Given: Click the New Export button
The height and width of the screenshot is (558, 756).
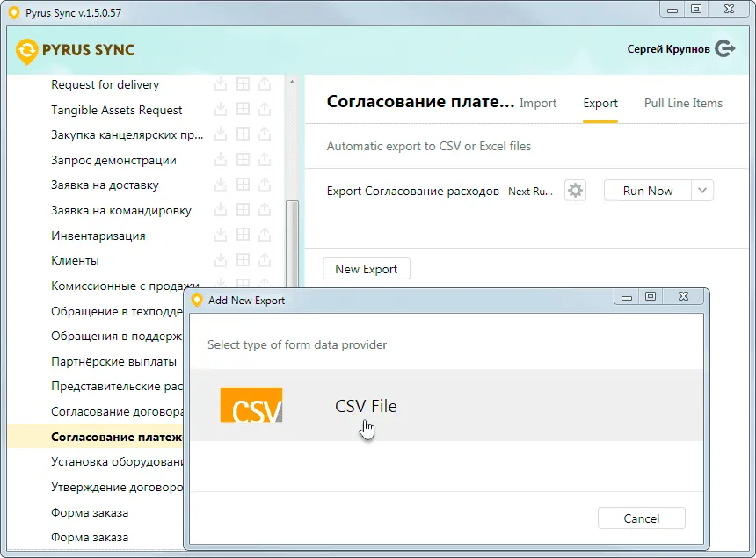Looking at the screenshot, I should coord(367,269).
